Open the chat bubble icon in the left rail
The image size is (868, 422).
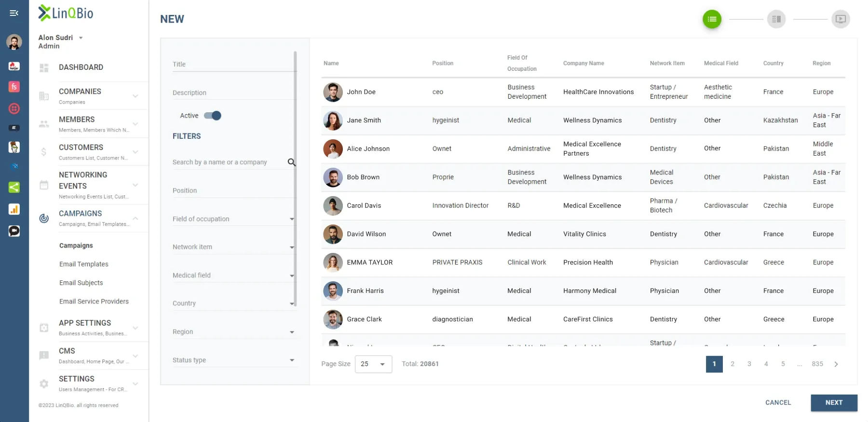click(14, 231)
